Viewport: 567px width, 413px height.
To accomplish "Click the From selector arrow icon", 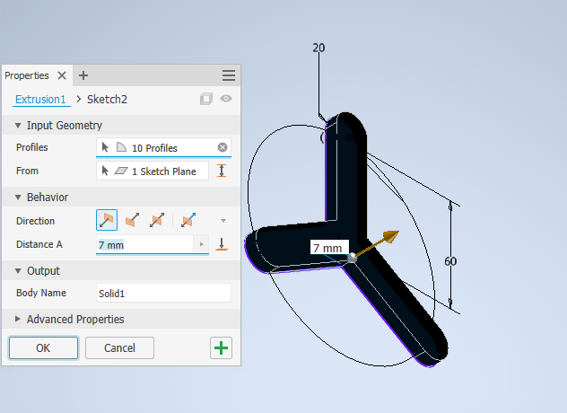I will pyautogui.click(x=105, y=171).
